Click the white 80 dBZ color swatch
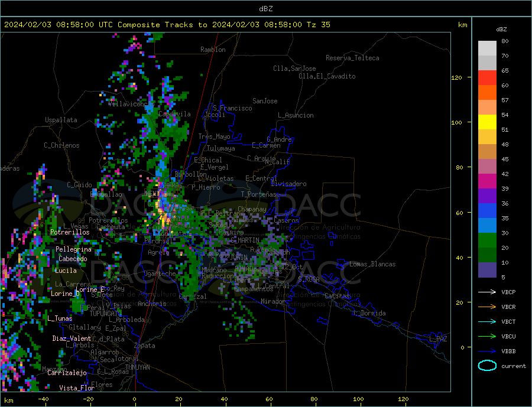 (x=487, y=48)
